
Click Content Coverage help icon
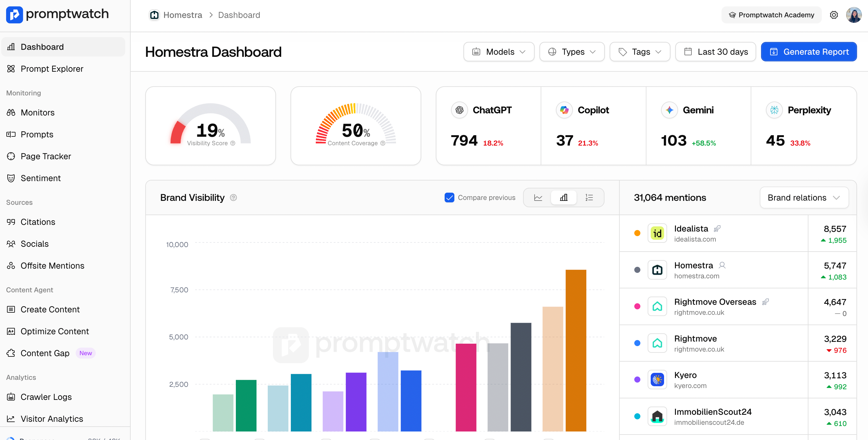click(383, 143)
